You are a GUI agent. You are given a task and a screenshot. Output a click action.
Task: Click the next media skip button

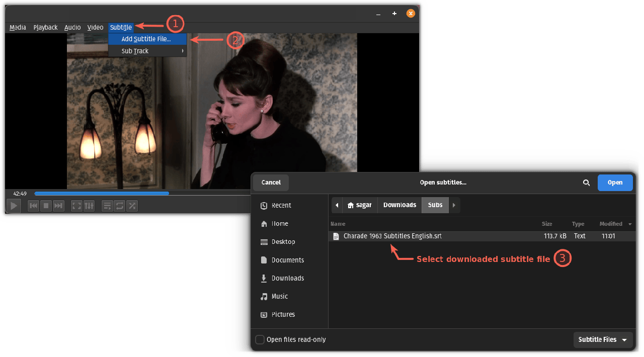click(58, 206)
